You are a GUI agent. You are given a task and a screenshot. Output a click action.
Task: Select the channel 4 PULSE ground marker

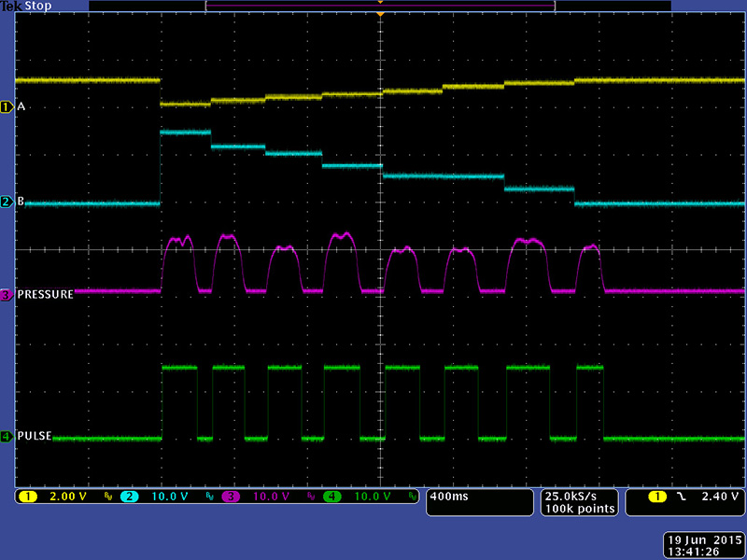[7, 436]
